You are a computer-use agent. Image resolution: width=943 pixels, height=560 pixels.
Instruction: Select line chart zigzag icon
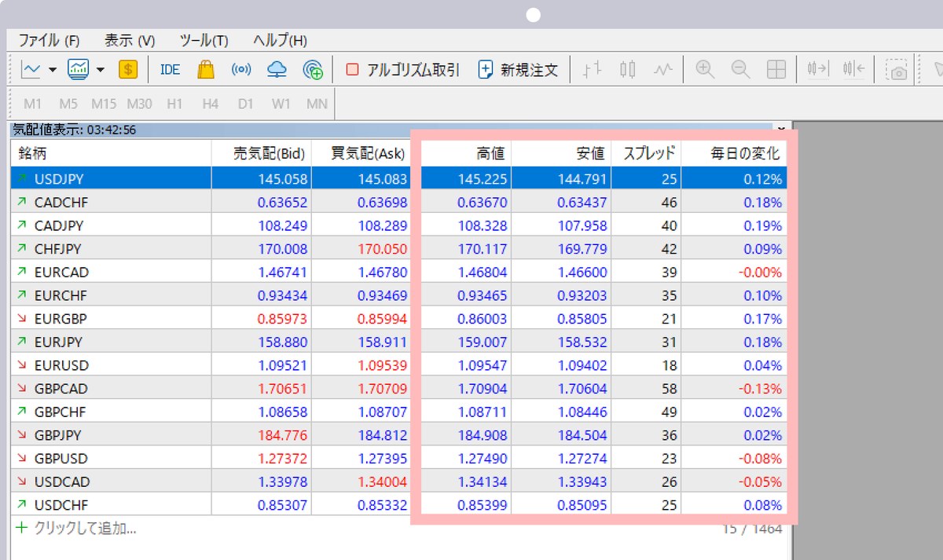663,69
